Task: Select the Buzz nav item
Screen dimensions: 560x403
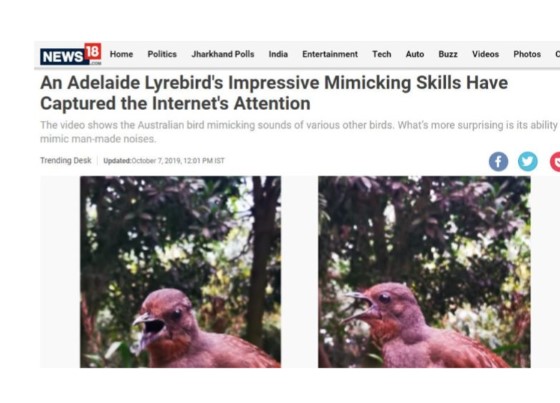Action: [448, 54]
